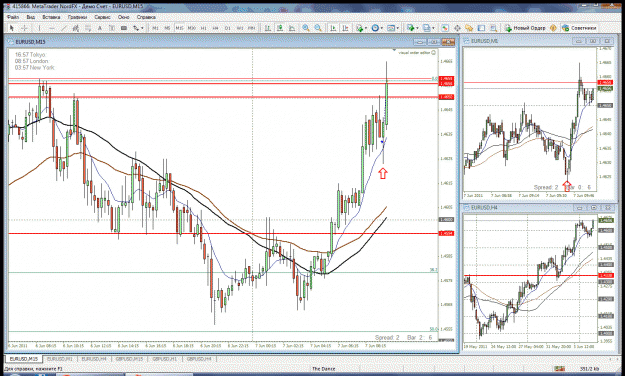Open the Data Window icon
The width and height of the screenshot is (625, 376).
[457, 28]
